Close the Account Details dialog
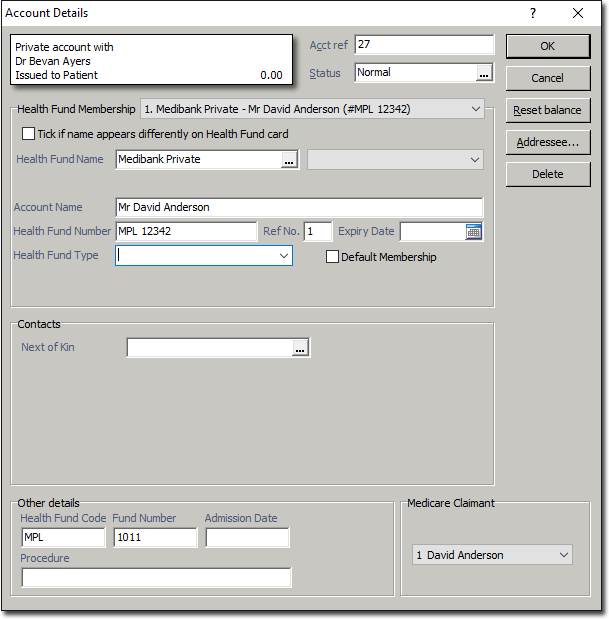The height and width of the screenshot is (619, 609). tap(578, 13)
